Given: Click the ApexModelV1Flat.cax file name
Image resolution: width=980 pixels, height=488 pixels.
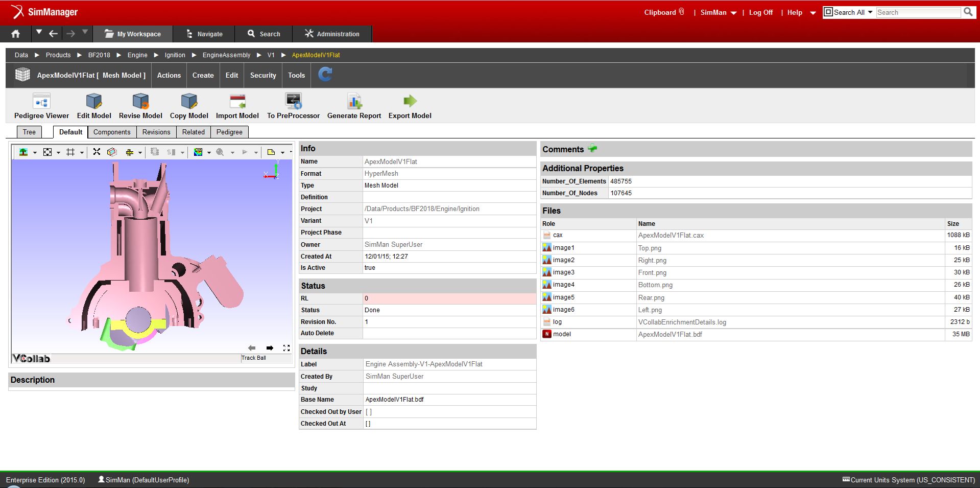Looking at the screenshot, I should point(671,236).
